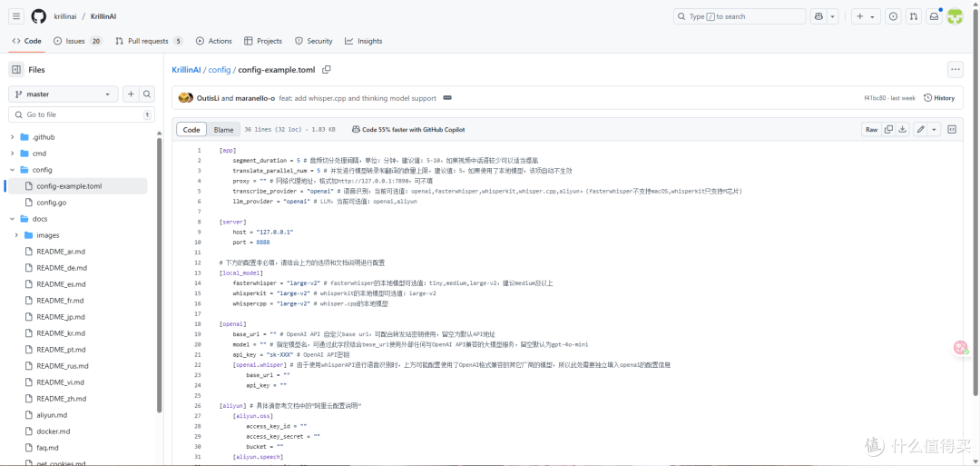This screenshot has height=466, width=980.
Task: Switch to the Actions tab
Action: coord(214,41)
